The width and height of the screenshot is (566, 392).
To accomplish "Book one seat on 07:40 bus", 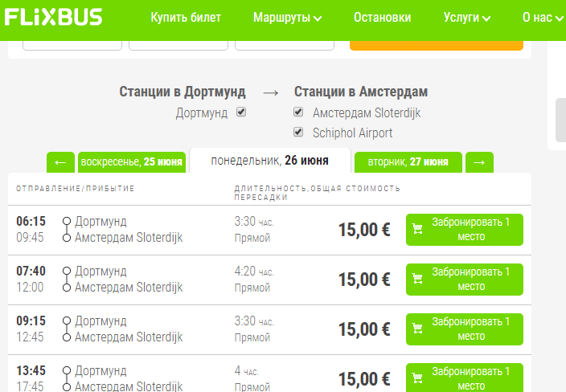I will 464,280.
